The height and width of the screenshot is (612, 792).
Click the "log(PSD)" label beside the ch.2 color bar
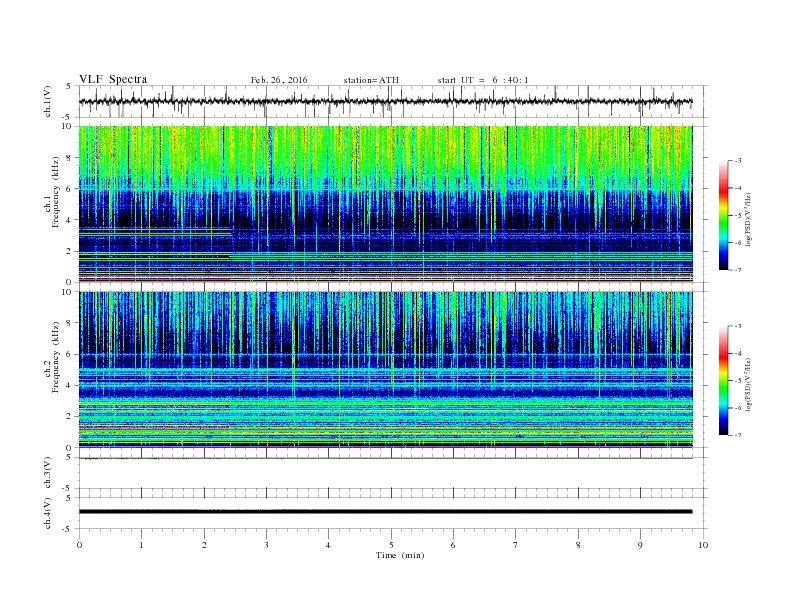point(748,384)
